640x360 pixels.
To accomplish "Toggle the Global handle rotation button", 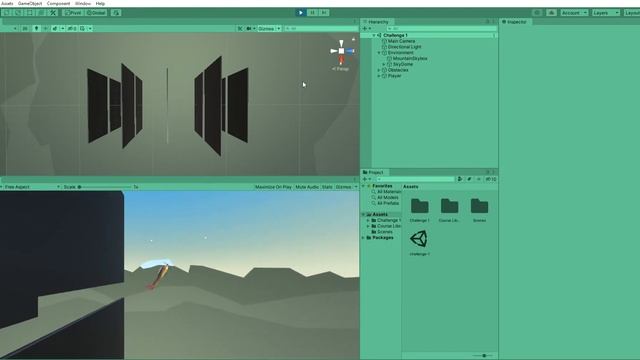I will tap(96, 13).
